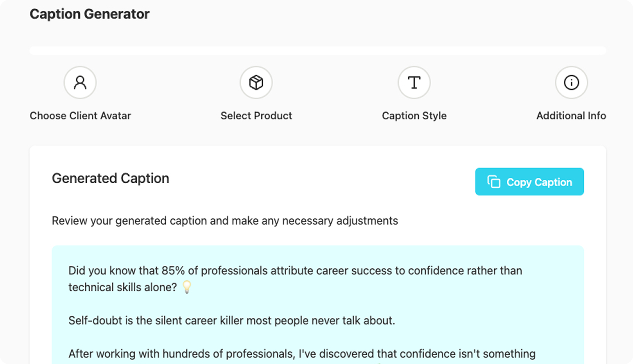Image resolution: width=633 pixels, height=364 pixels.
Task: Click the 'Review your generated caption' instruction text
Action: [225, 221]
